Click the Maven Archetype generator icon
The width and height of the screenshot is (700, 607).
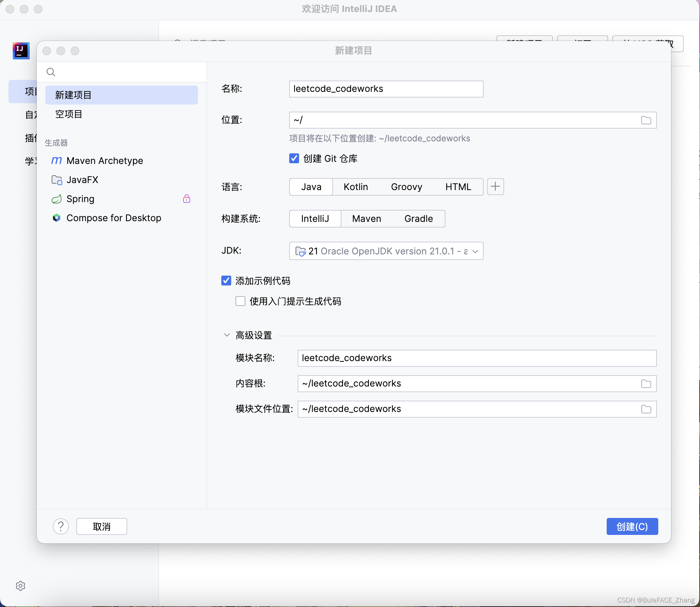[x=57, y=160]
